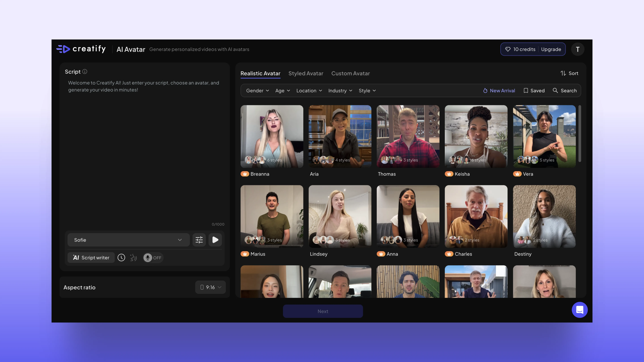Viewport: 644px width, 362px height.
Task: Click the '10 credits' label
Action: [x=524, y=49]
